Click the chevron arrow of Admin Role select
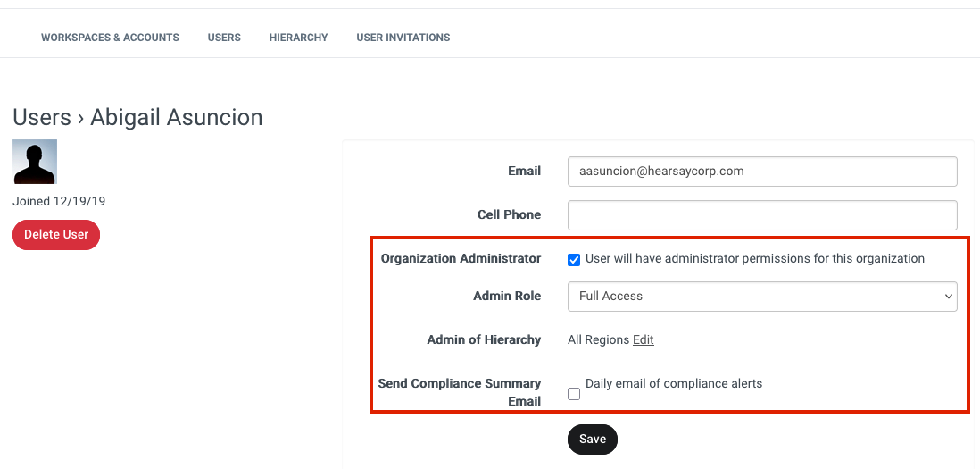The width and height of the screenshot is (980, 469). click(948, 297)
